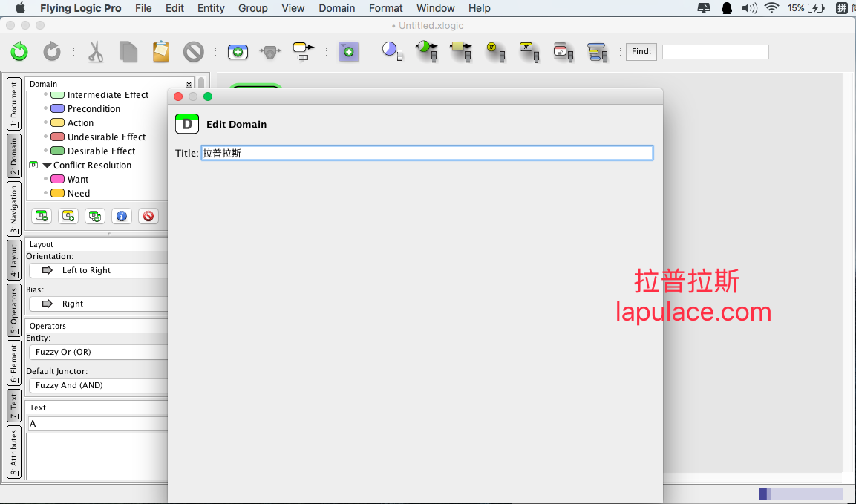
Task: Click the Cut scissors icon
Action: pyautogui.click(x=96, y=52)
